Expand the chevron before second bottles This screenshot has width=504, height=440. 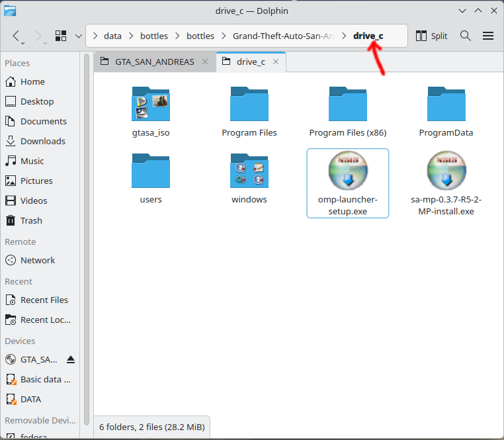(177, 36)
